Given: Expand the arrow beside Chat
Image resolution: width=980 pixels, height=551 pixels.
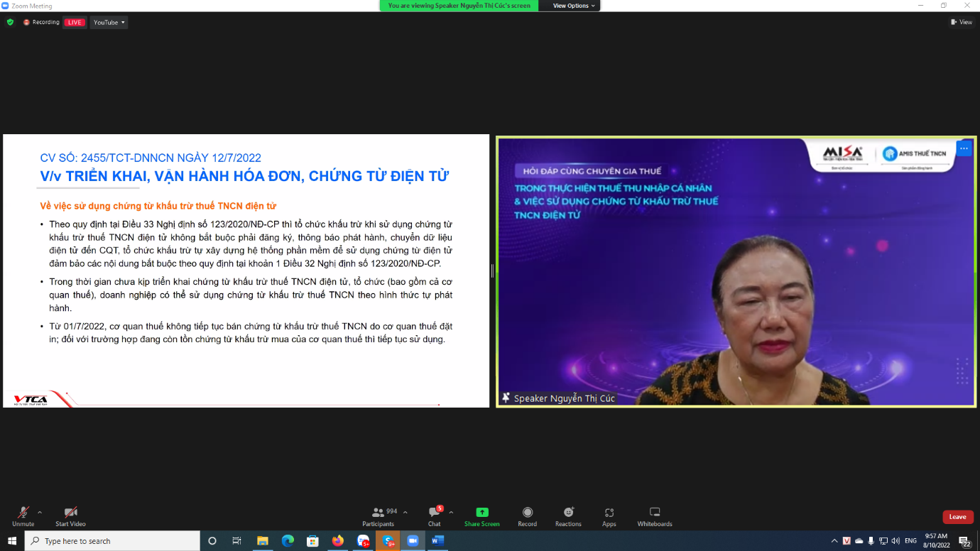Looking at the screenshot, I should point(451,512).
